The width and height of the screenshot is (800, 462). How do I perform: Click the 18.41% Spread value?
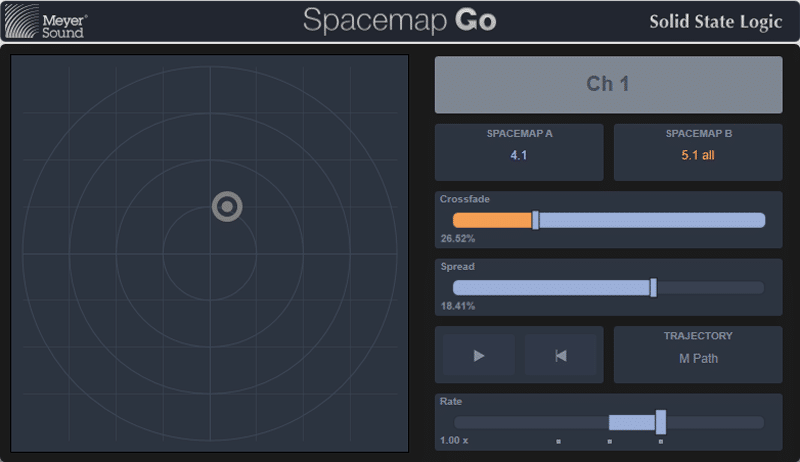pos(457,306)
